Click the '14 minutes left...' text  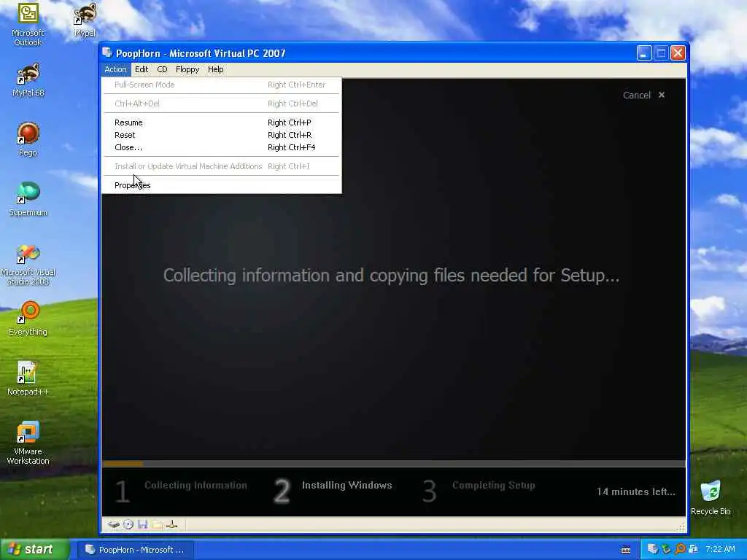(636, 491)
